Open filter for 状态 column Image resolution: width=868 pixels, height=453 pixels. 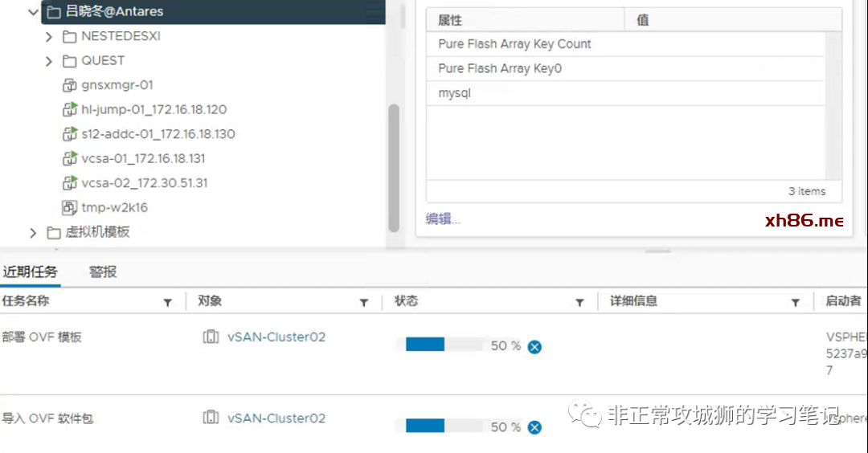[x=579, y=302]
